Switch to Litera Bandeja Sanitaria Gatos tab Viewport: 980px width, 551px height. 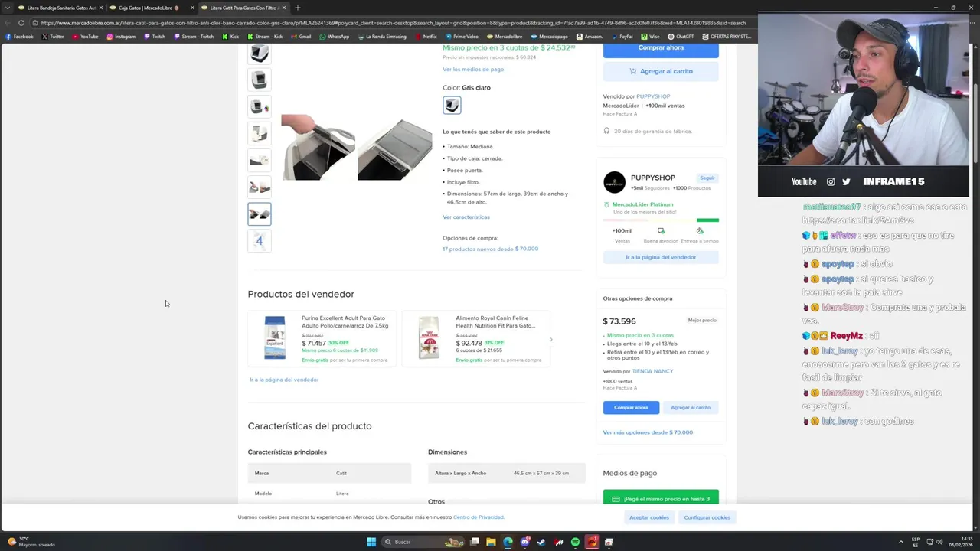click(58, 8)
